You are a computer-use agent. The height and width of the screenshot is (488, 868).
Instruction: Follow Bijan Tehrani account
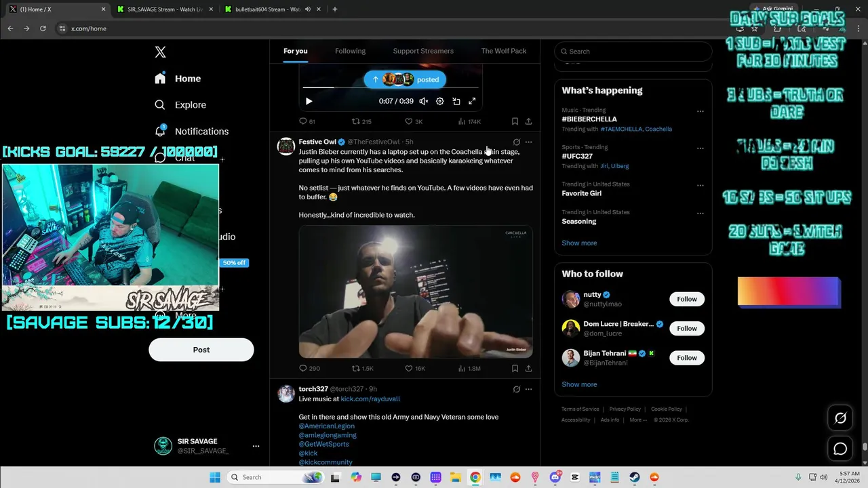pos(687,358)
